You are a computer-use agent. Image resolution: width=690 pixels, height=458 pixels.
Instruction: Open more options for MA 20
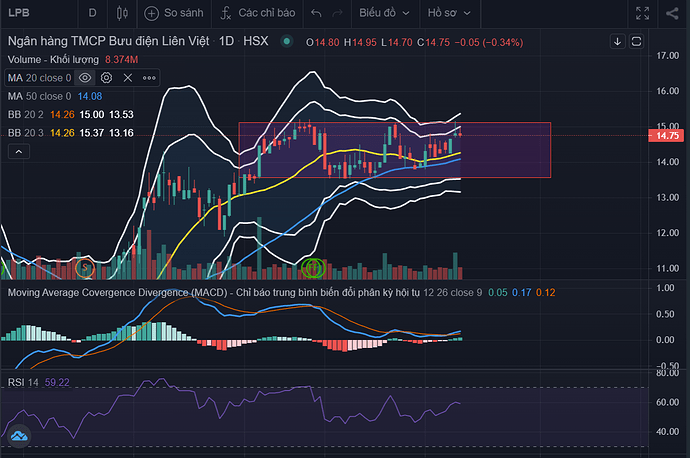149,78
